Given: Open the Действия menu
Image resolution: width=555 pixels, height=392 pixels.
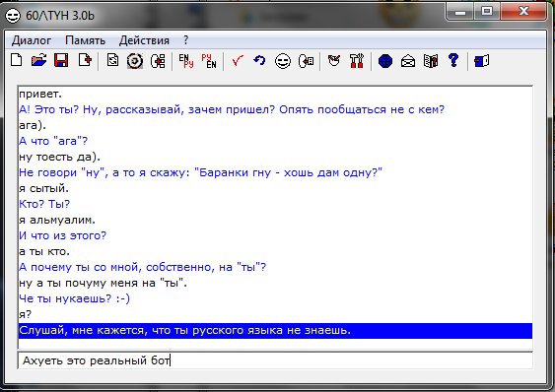Looking at the screenshot, I should [x=144, y=40].
